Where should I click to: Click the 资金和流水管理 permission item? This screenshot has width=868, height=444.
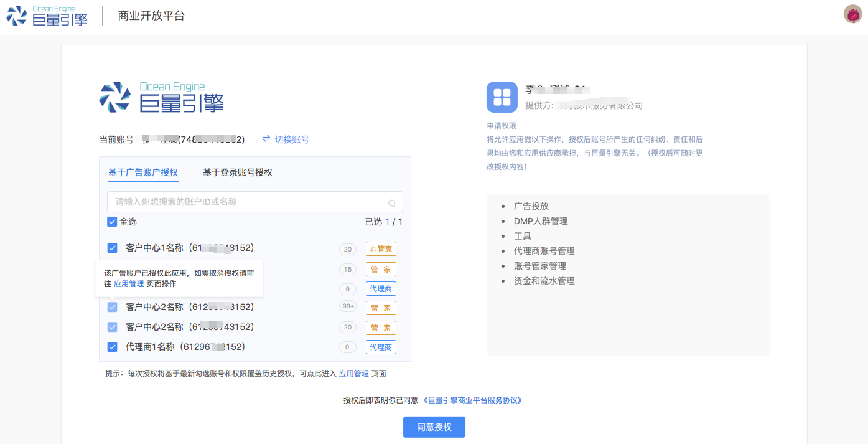click(544, 281)
